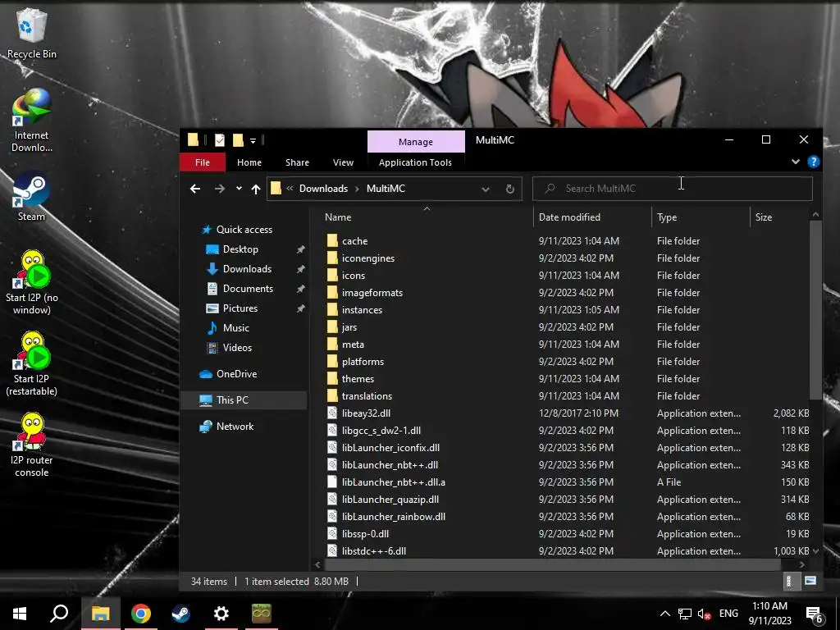Open MultiMC icon on taskbar

click(x=262, y=614)
